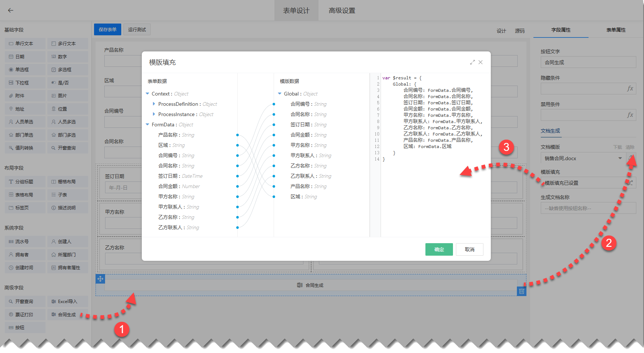Click the trash delete icon on 合同生成 row

[521, 291]
